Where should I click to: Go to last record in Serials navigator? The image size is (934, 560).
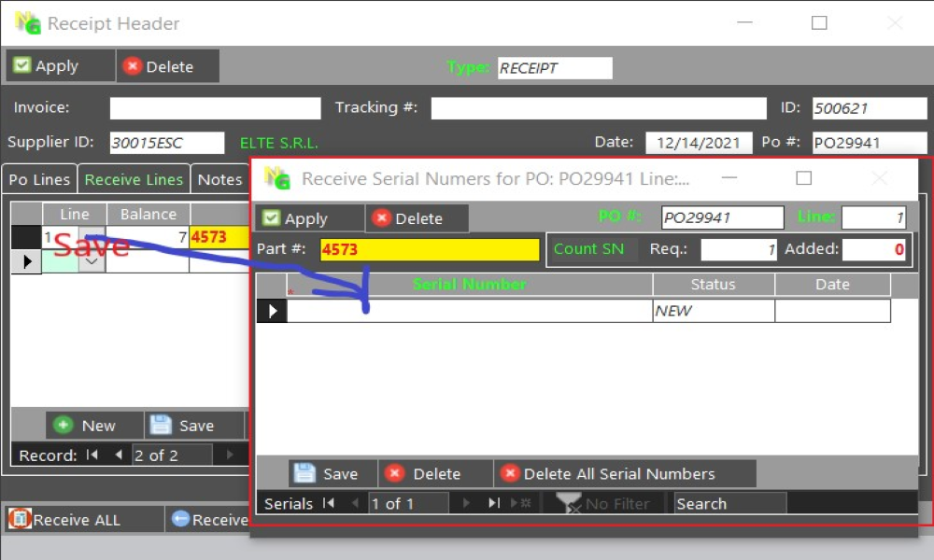(494, 504)
